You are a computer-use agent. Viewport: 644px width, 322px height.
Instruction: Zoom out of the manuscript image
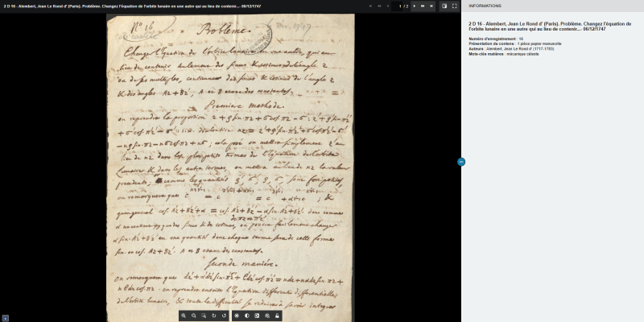[x=194, y=316]
